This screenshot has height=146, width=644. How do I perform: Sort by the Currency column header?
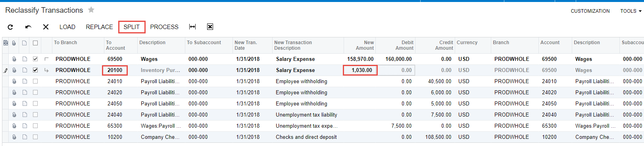click(473, 45)
